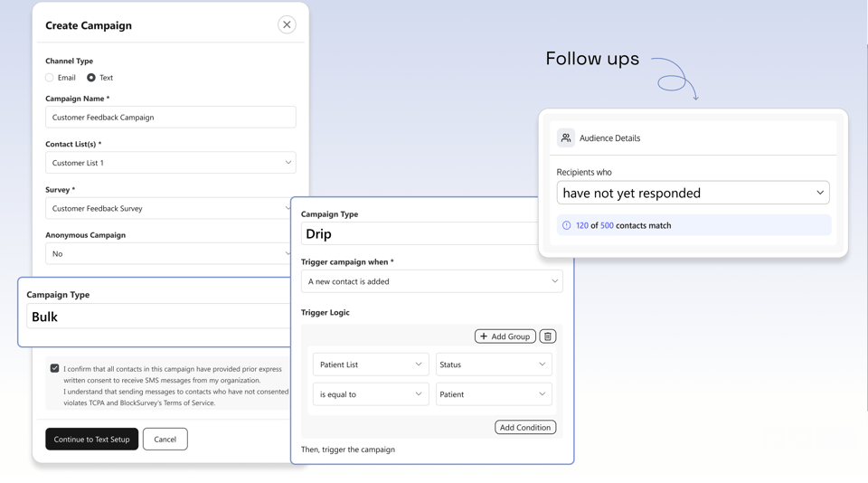Click the 'Then, trigger the campaign' text
This screenshot has width=868, height=483.
click(348, 450)
